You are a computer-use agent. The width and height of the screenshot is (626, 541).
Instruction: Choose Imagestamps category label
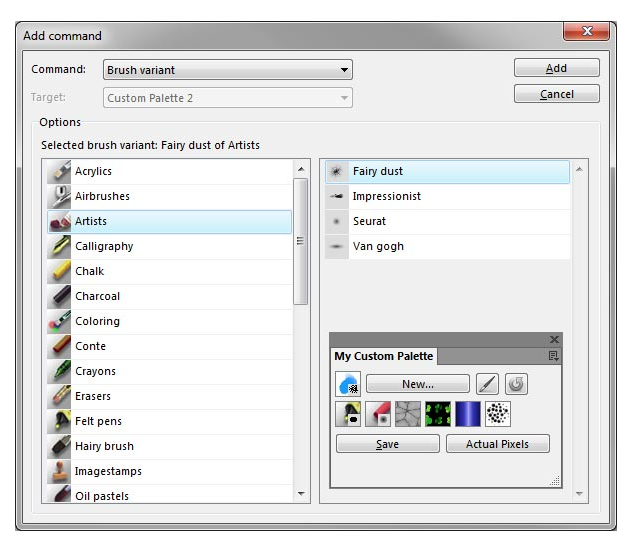pyautogui.click(x=108, y=472)
